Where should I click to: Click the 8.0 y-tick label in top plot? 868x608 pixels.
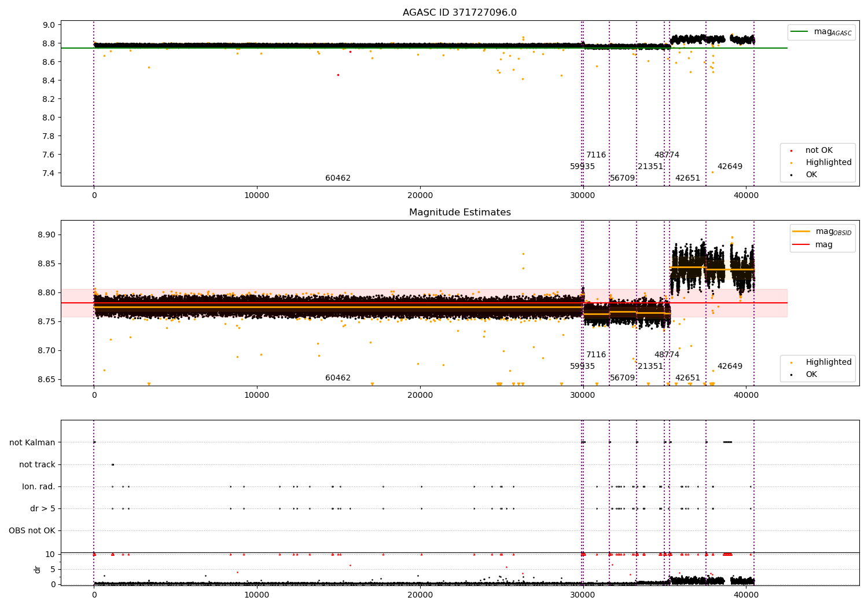coord(49,118)
